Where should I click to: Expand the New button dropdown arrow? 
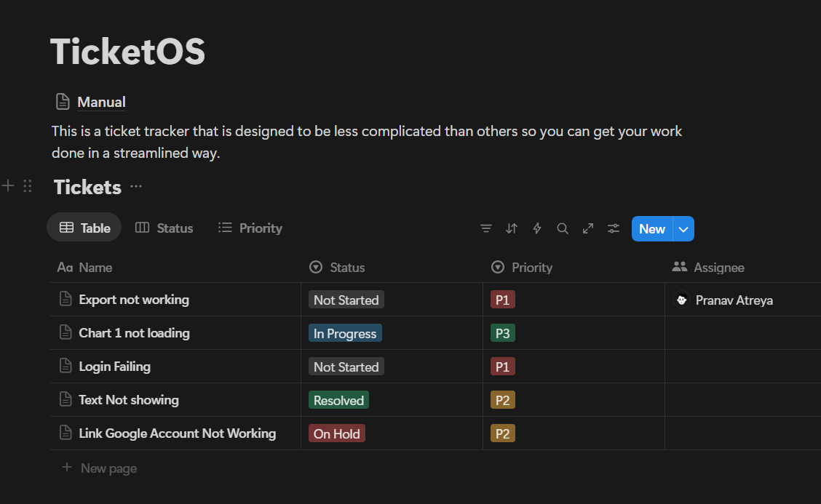point(683,228)
